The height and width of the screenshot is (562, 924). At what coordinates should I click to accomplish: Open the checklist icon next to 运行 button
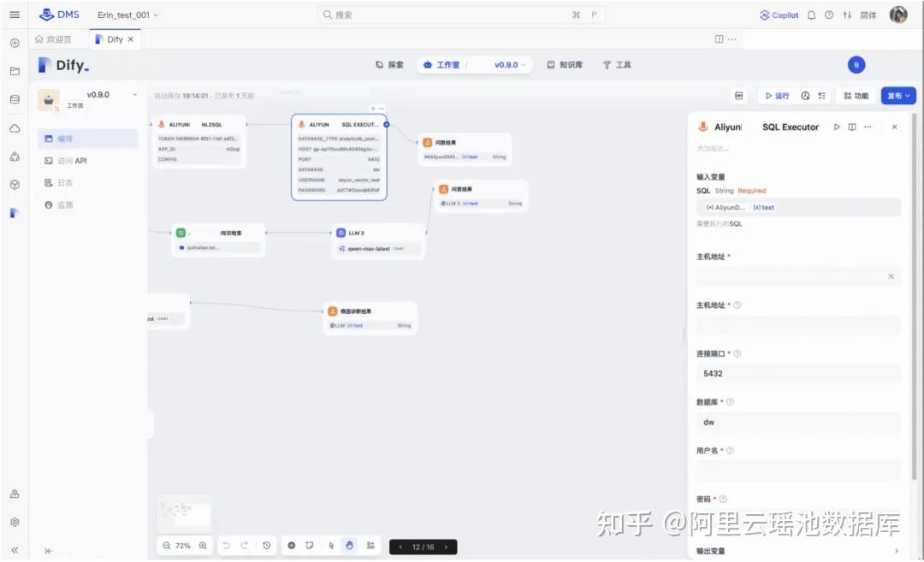tap(823, 96)
